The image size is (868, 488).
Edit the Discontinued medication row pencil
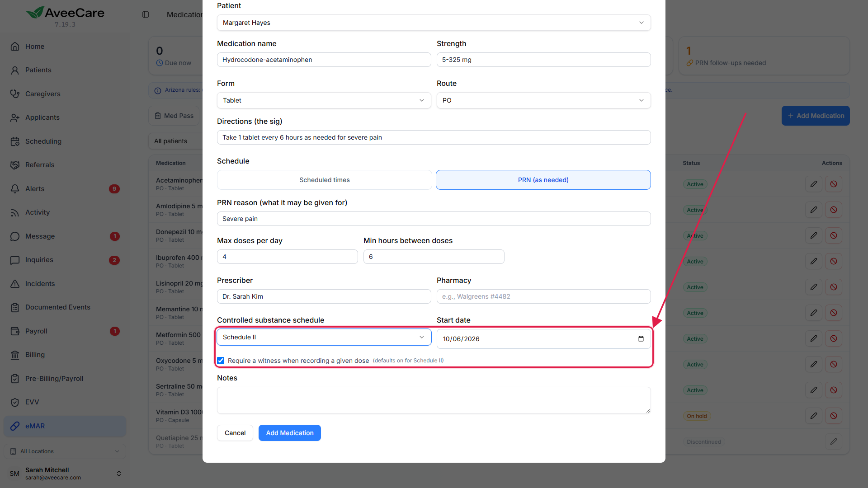tap(834, 441)
